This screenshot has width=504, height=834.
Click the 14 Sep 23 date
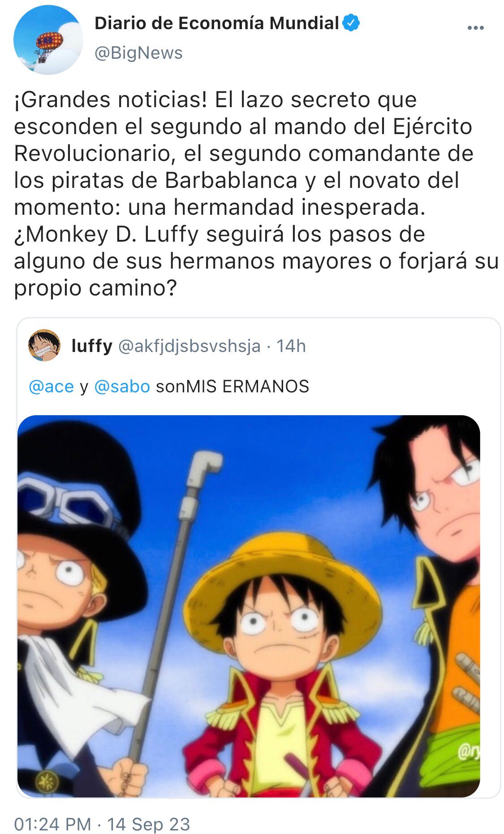click(148, 824)
